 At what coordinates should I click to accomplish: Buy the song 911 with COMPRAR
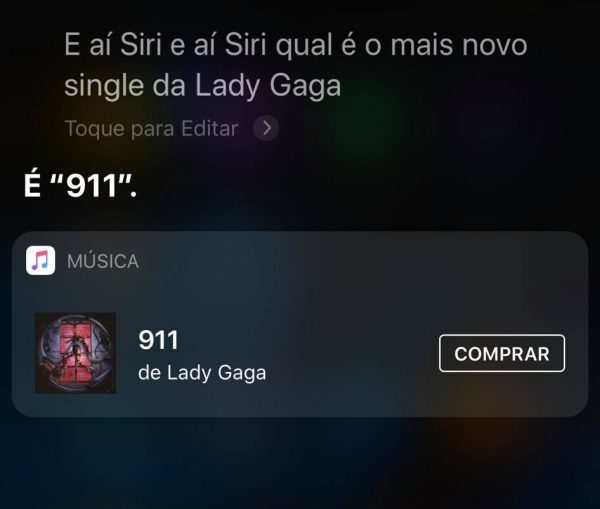coord(502,353)
